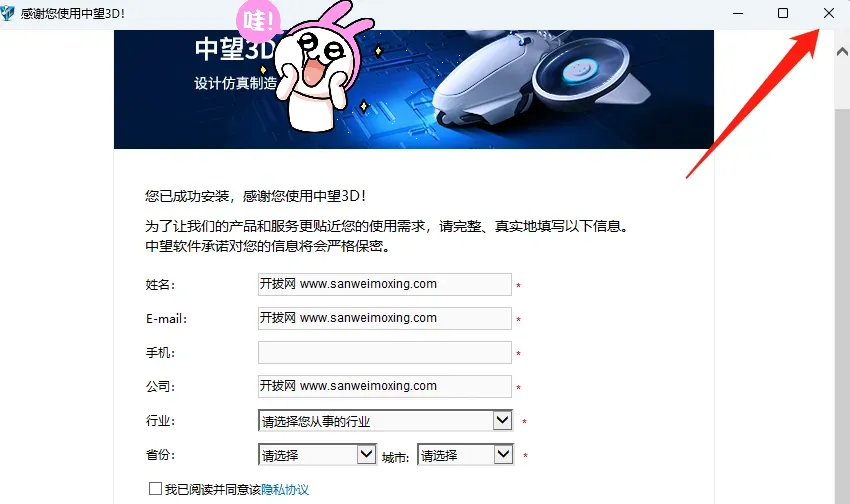This screenshot has height=504, width=850.
Task: Click the vertical scrollbar track
Action: pyautogui.click(x=842, y=303)
